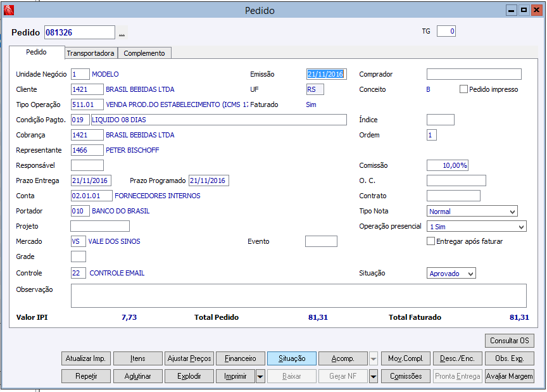Screen dimensions: 547x392
Task: Click the Portador code field 010
Action: [80, 211]
